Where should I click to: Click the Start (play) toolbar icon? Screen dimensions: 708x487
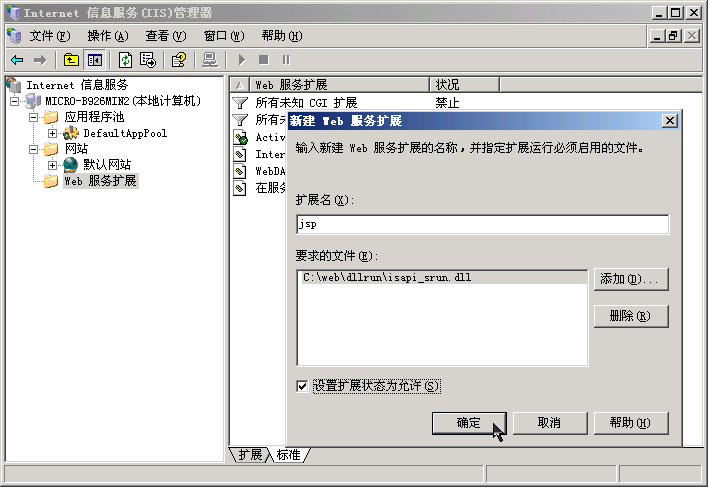242,60
